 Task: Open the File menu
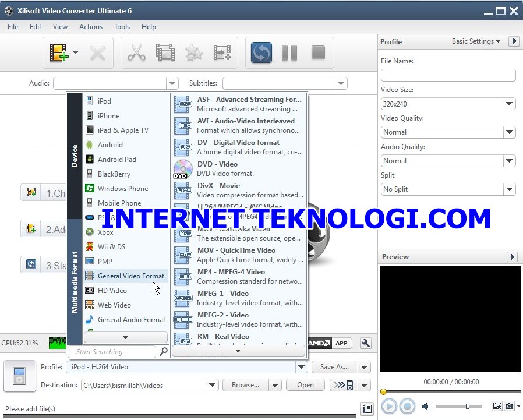coord(13,27)
